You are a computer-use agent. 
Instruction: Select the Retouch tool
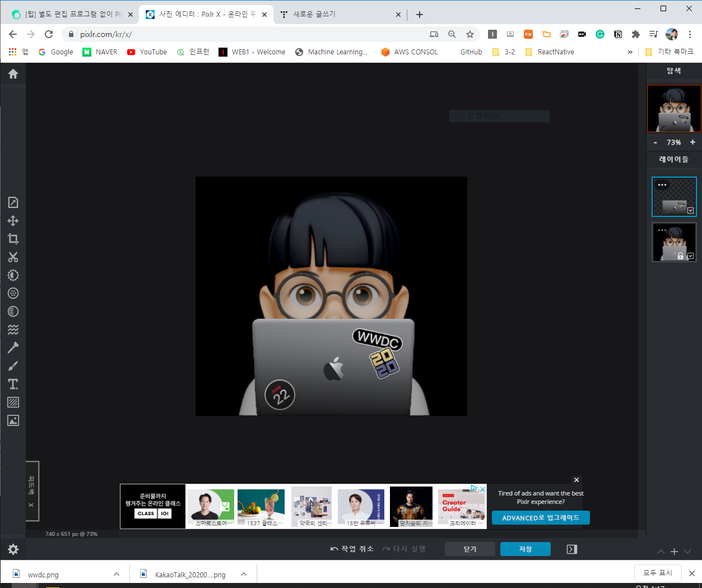pos(13,348)
